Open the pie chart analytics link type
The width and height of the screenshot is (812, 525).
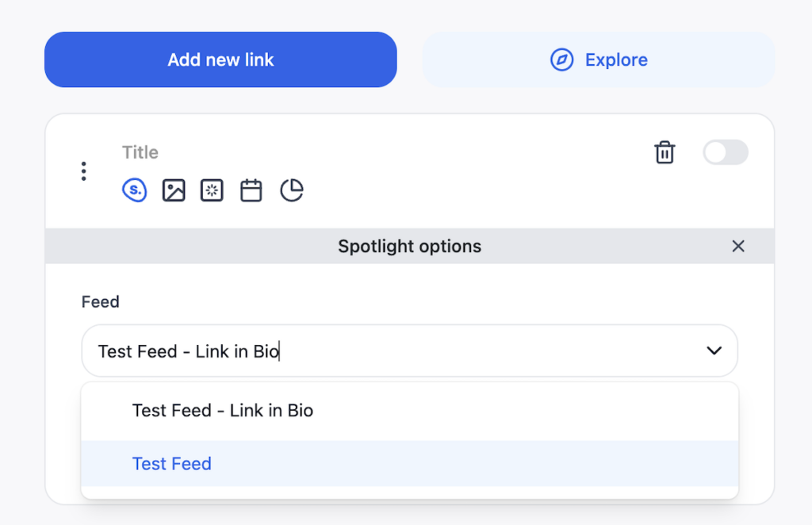pos(291,190)
